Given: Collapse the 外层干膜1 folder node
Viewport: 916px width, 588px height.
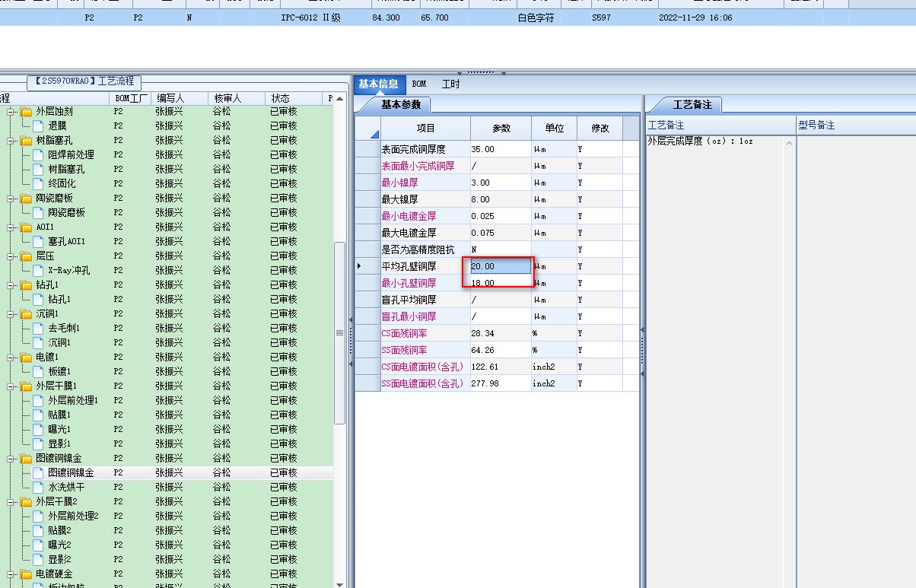Looking at the screenshot, I should click(x=11, y=386).
